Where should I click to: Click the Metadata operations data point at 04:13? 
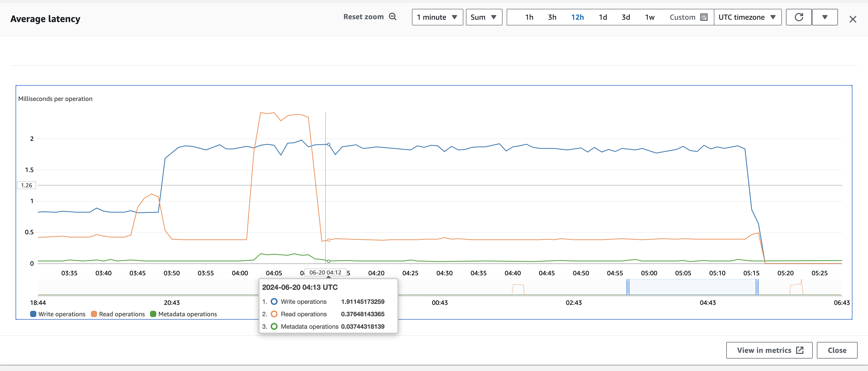coord(329,261)
